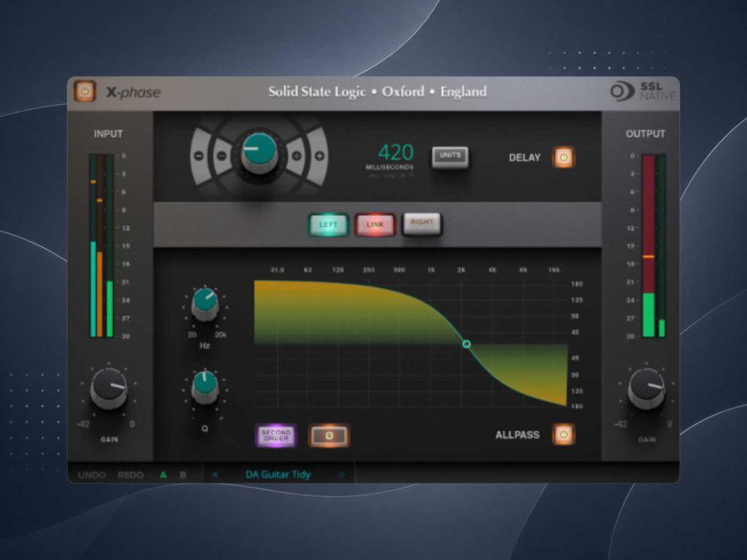Select the A preset slot

[x=163, y=475]
